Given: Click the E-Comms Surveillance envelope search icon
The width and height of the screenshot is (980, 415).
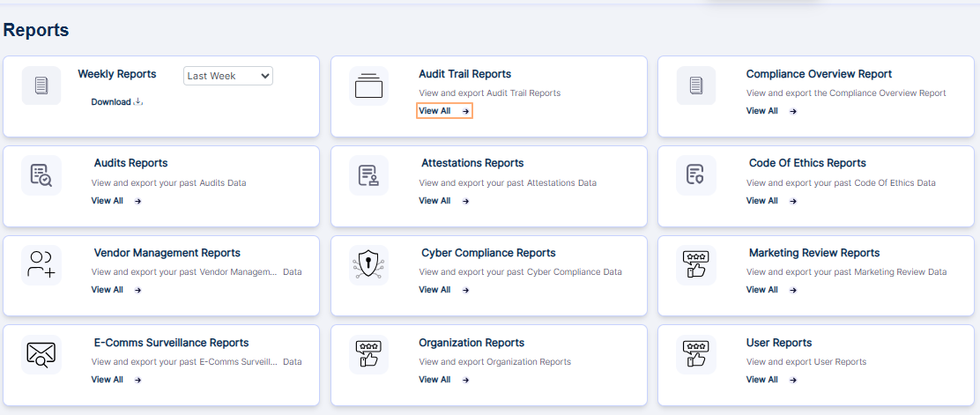Looking at the screenshot, I should (41, 354).
